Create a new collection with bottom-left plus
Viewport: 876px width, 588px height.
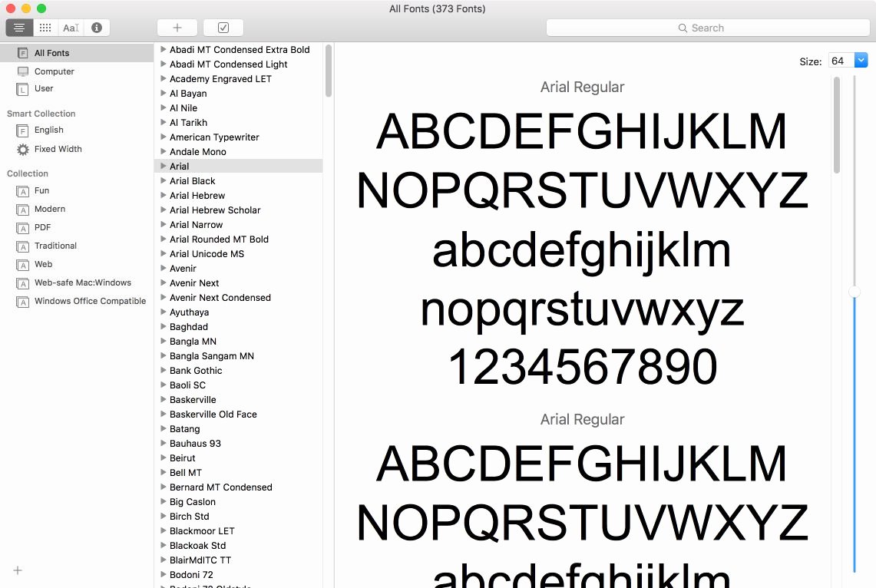pos(17,570)
